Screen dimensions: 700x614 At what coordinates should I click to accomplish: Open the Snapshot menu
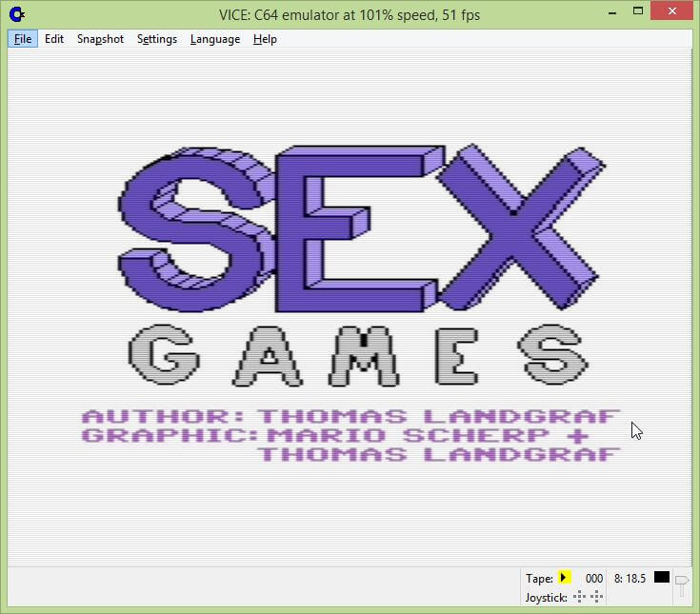tap(100, 39)
